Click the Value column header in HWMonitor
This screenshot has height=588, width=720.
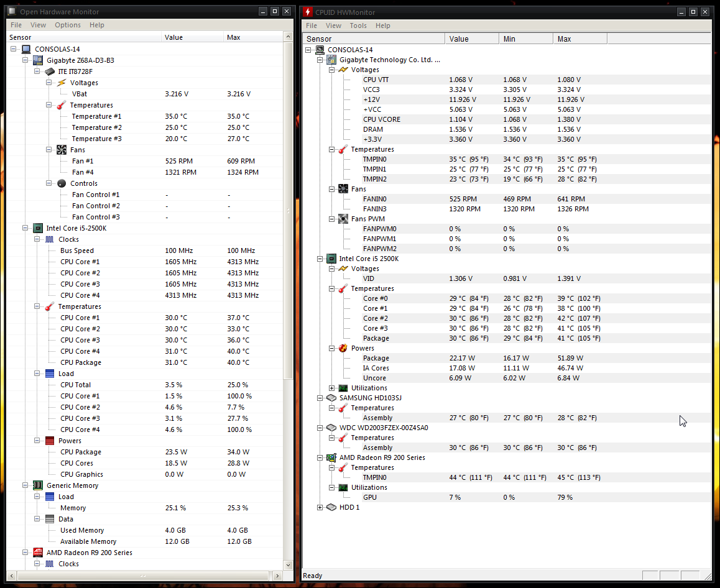pos(472,39)
